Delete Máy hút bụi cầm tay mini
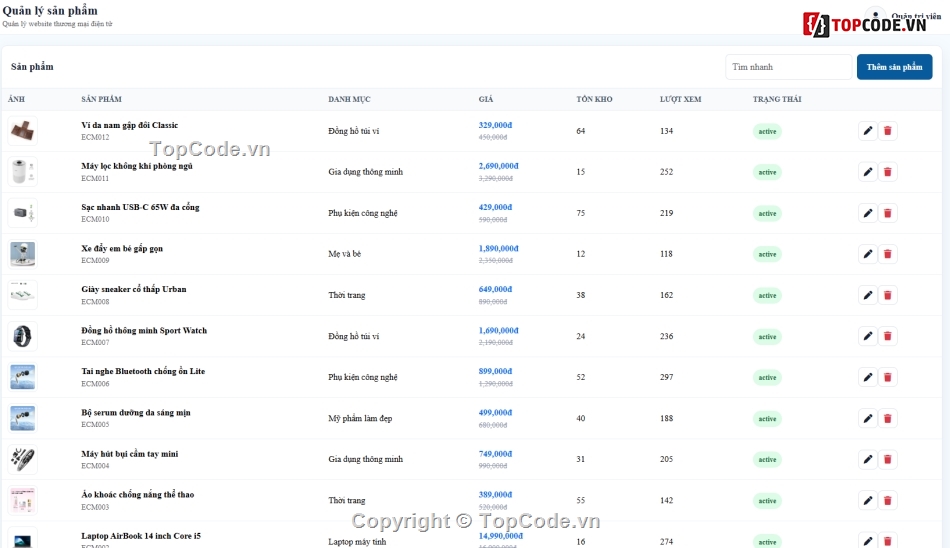The height and width of the screenshot is (548, 950). 888,459
